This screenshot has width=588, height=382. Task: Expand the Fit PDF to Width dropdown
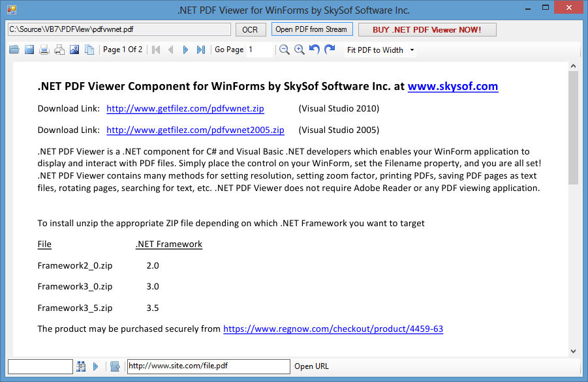pyautogui.click(x=412, y=50)
